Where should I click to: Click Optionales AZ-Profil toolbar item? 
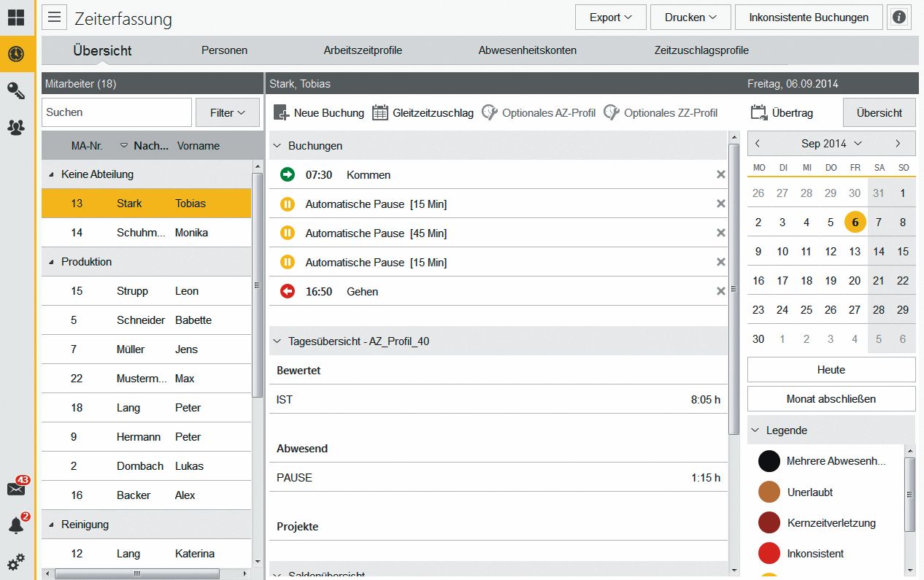[x=539, y=113]
